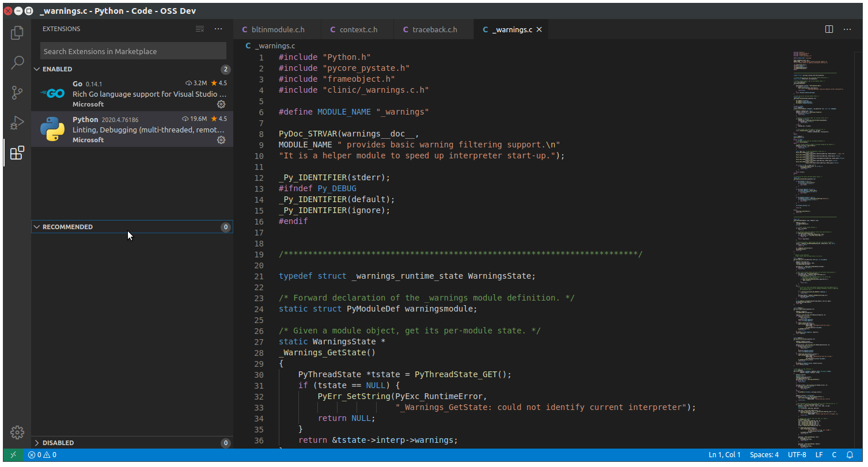
Task: Clear extensions search results icon
Action: point(200,29)
